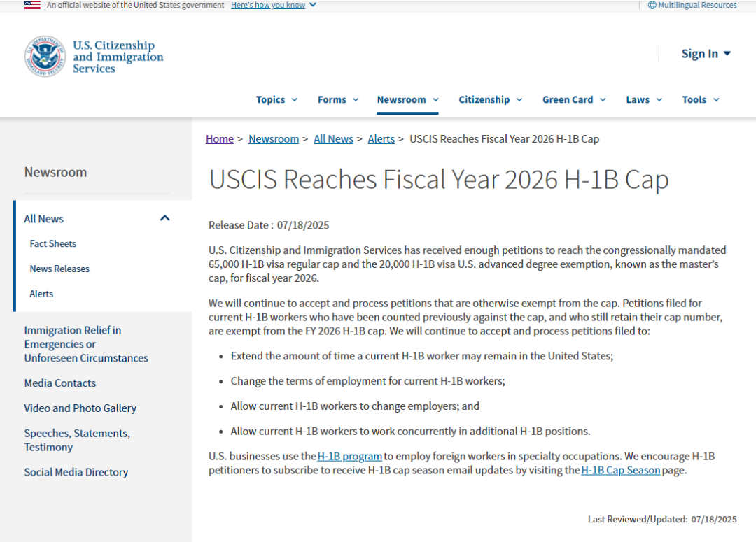Expand the chevron beside Citizenship
This screenshot has height=542, width=756.
click(519, 100)
